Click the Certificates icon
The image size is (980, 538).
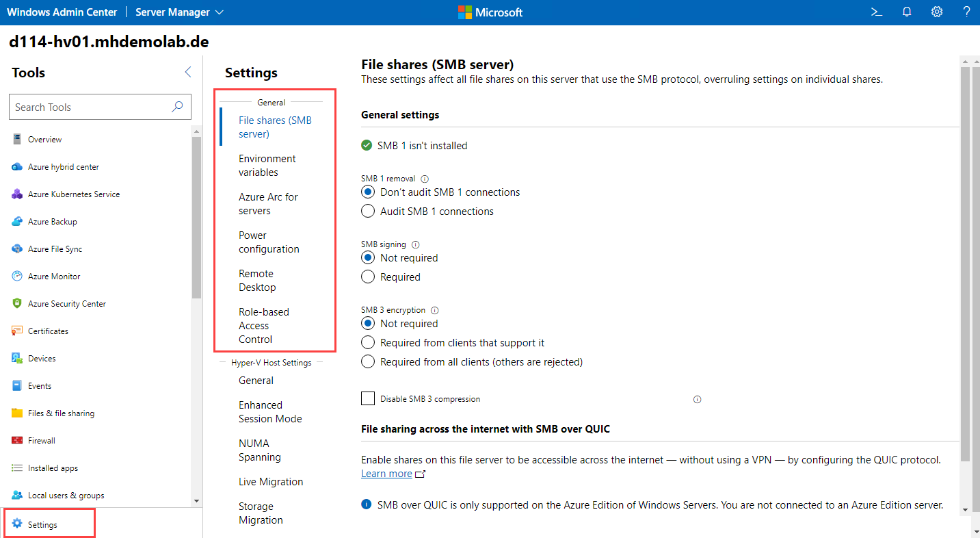click(17, 331)
